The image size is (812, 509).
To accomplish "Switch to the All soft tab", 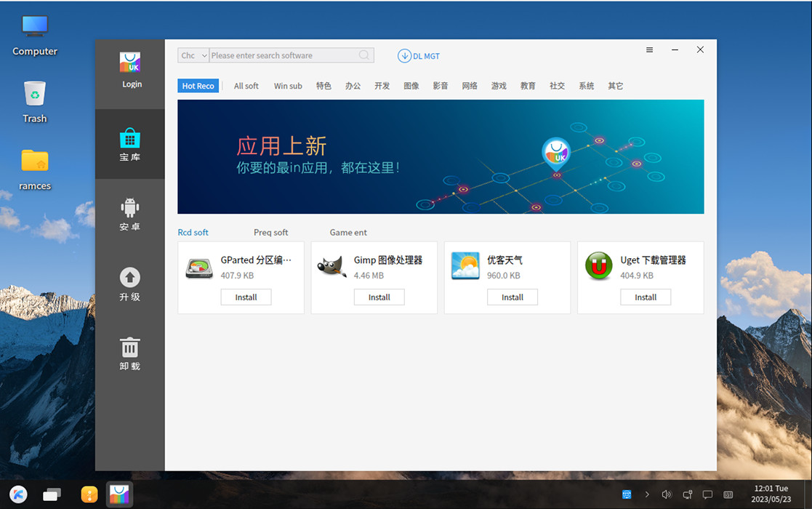I will click(246, 85).
